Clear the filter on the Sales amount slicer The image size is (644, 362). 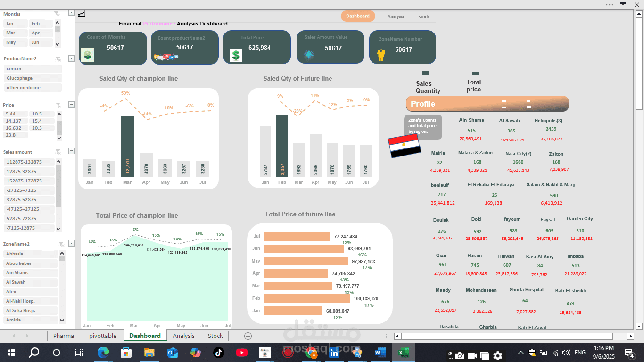click(x=58, y=152)
